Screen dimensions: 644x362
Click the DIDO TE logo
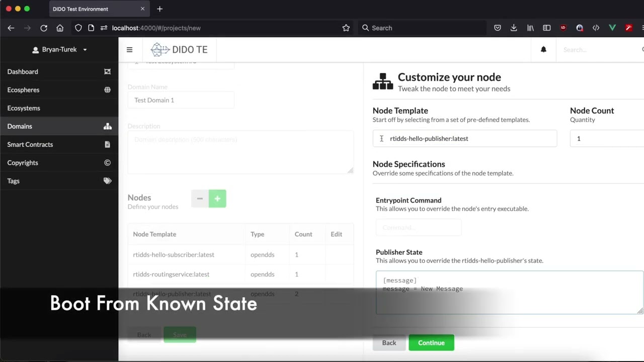point(179,49)
